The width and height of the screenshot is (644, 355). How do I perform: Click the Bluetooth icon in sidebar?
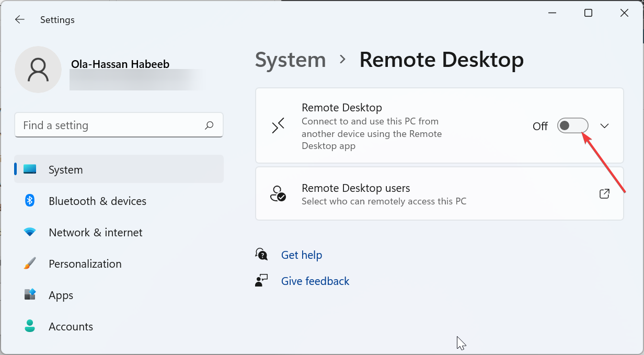click(30, 201)
